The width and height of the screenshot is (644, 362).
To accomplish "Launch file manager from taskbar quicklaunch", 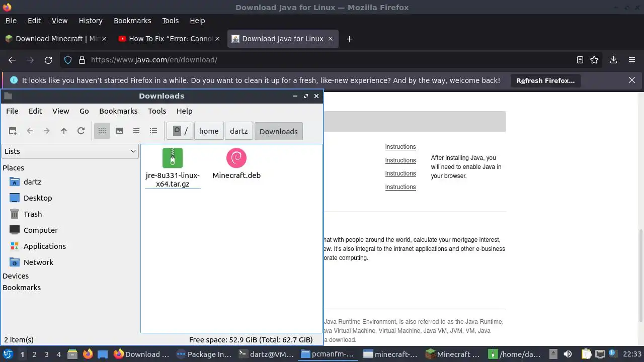I will [72, 354].
